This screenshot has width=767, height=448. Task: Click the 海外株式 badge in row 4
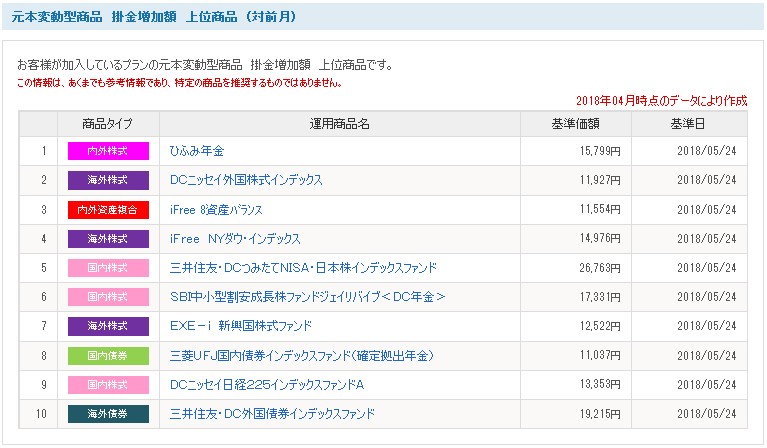[108, 239]
